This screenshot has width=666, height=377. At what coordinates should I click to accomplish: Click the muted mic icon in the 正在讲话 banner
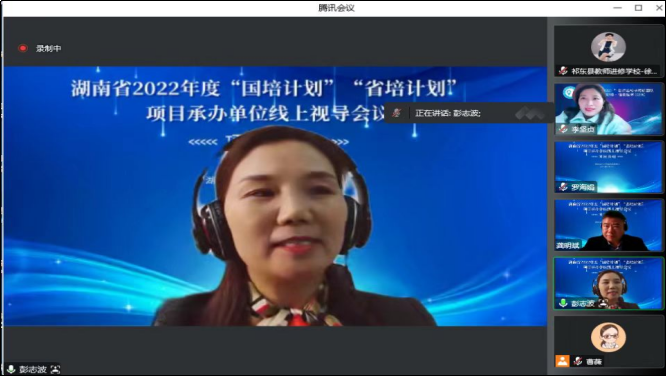tap(397, 113)
